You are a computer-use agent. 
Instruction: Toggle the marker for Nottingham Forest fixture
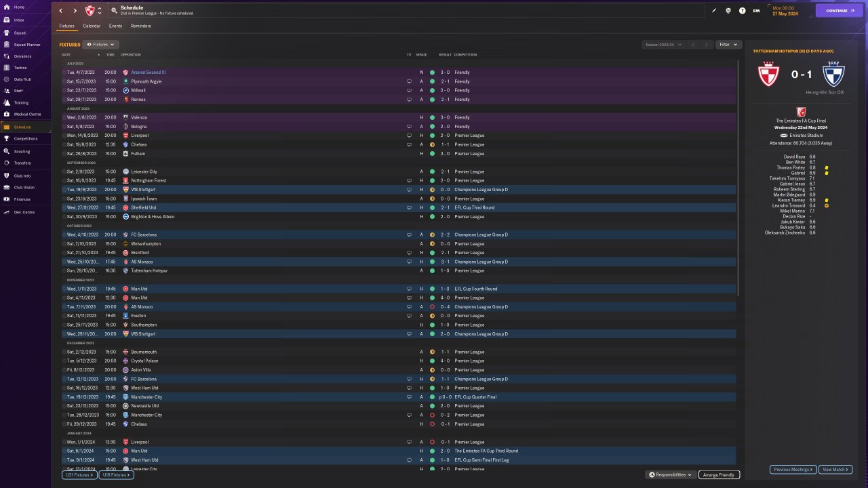[x=64, y=181]
